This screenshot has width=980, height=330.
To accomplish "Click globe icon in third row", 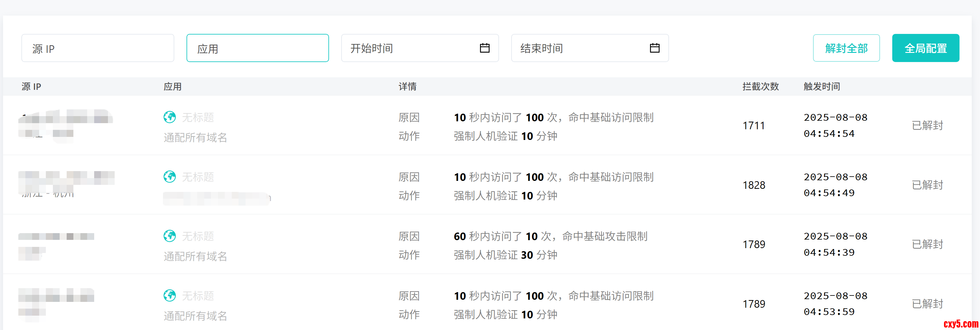I will [170, 236].
